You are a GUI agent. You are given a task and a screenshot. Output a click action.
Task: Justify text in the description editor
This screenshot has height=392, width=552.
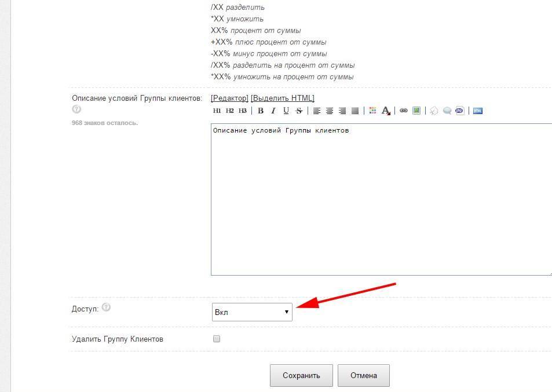click(355, 111)
